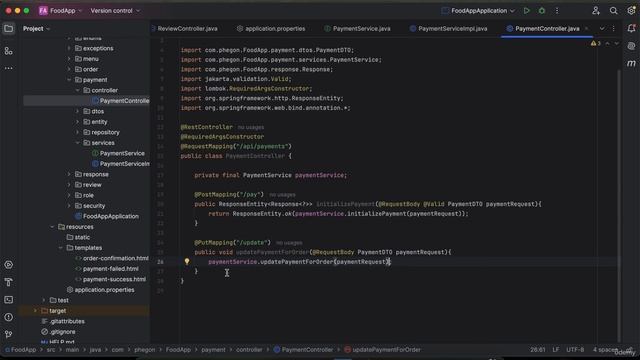Open the AI Assistant tool window
The height and width of the screenshot is (360, 640).
point(631,46)
